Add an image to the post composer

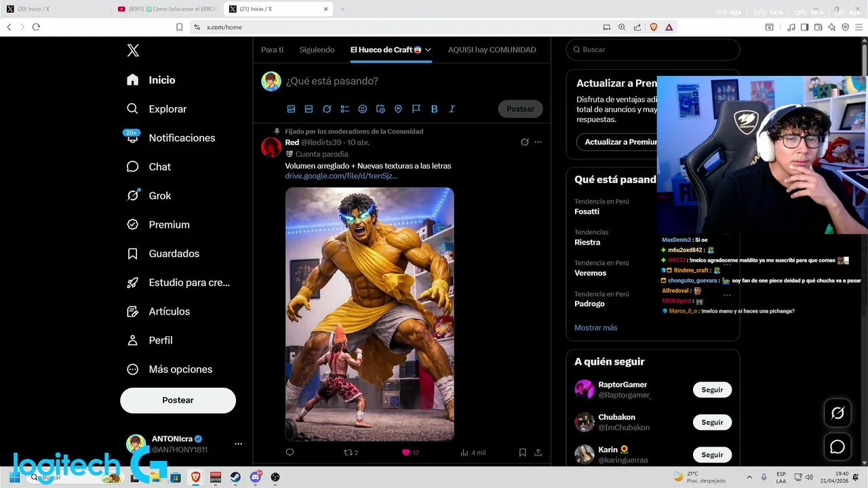291,109
